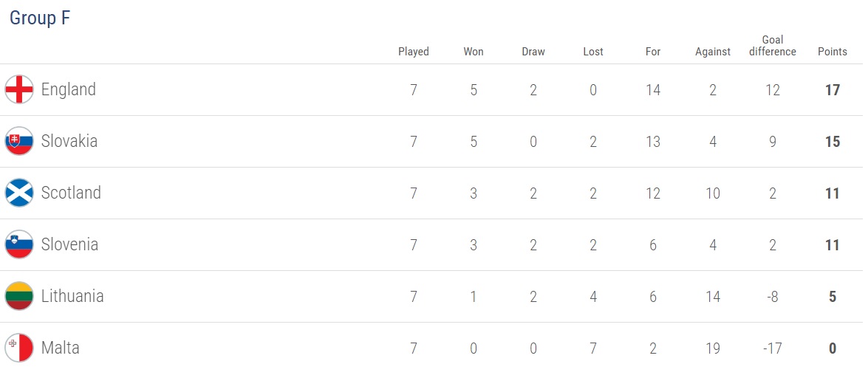
Task: Click the Lithuania flag icon
Action: [x=19, y=297]
